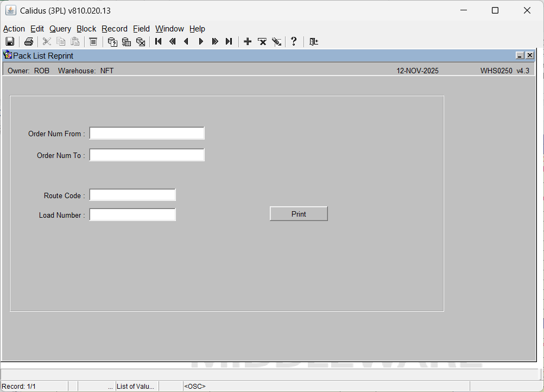Click the Print icon in the toolbar
Image resolution: width=544 pixels, height=392 pixels.
pyautogui.click(x=29, y=42)
